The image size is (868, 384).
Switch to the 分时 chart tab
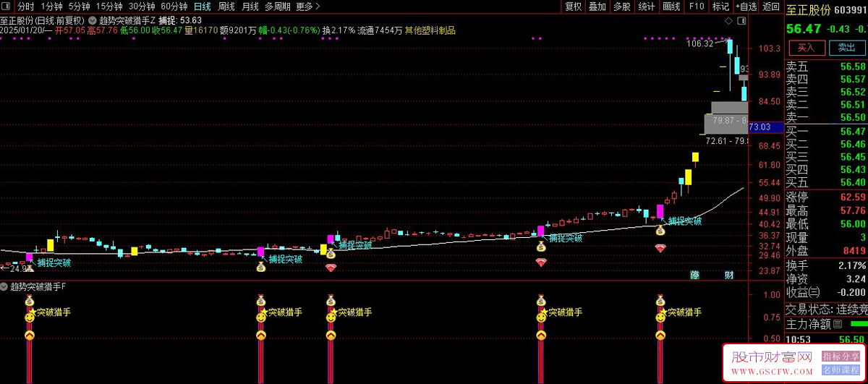tap(25, 7)
